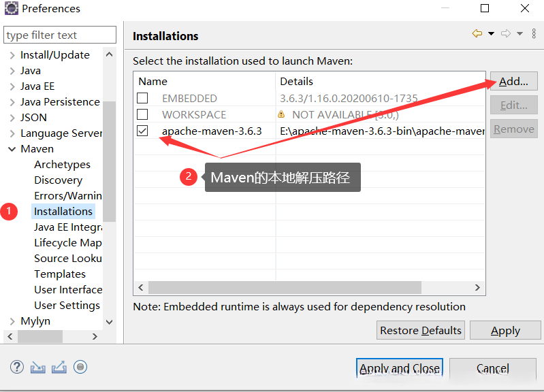Expand the Language Server tree node
Image resolution: width=544 pixels, height=392 pixels.
12,133
